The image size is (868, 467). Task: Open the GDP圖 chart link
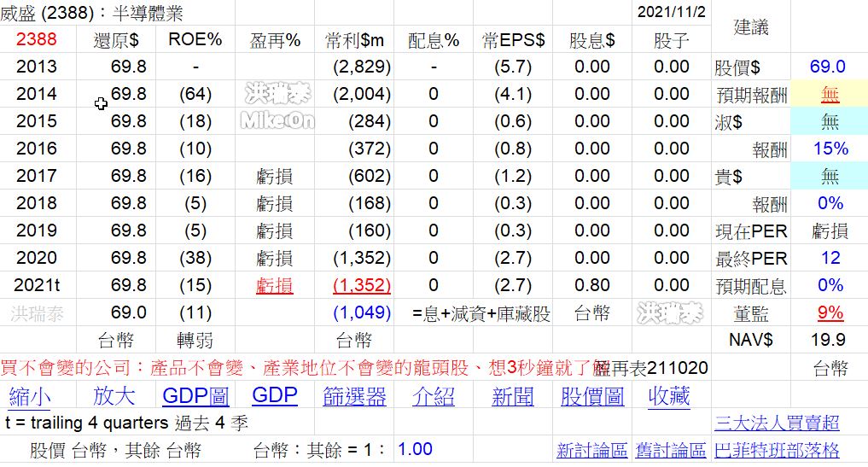coord(195,396)
